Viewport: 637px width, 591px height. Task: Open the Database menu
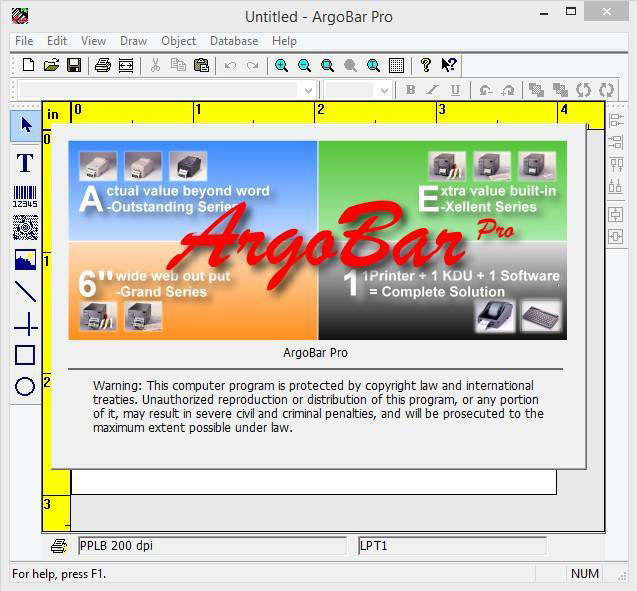click(233, 41)
